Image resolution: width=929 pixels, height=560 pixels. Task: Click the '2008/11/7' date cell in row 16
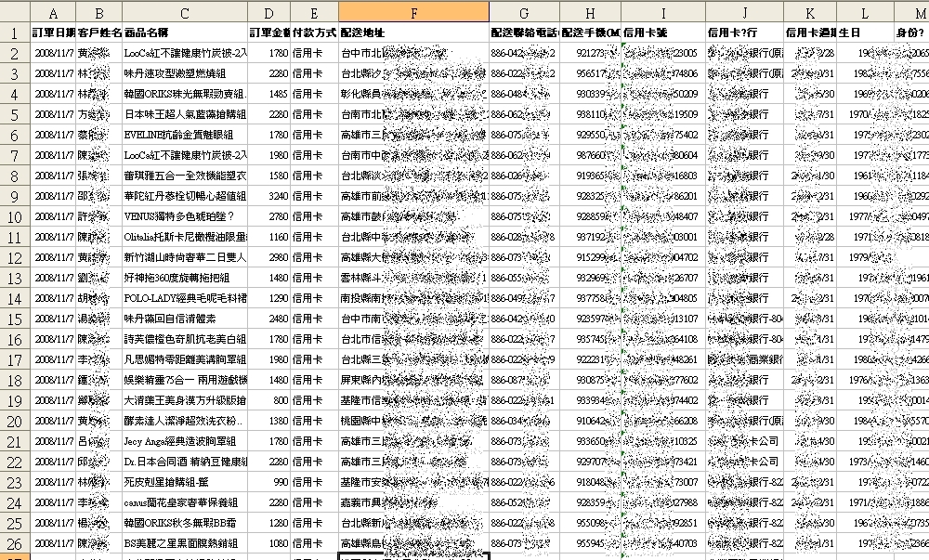click(53, 339)
